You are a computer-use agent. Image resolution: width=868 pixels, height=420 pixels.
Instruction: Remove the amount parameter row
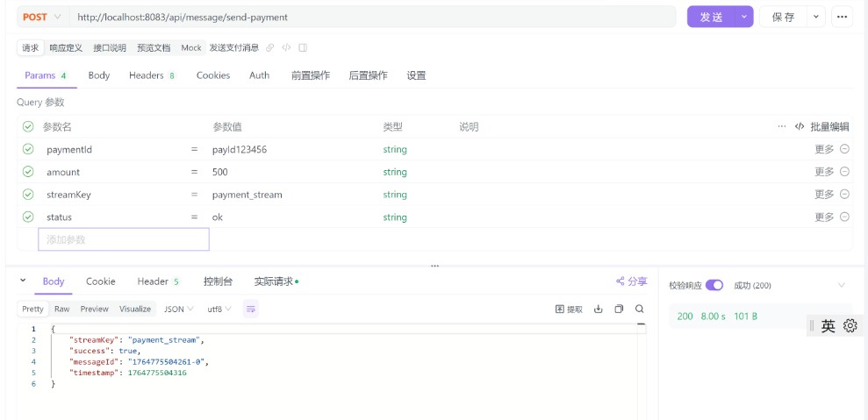(x=845, y=172)
